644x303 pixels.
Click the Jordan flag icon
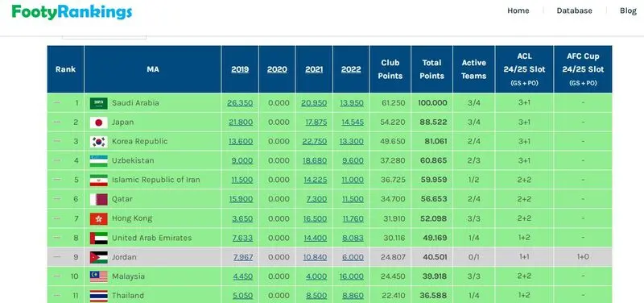click(x=98, y=257)
